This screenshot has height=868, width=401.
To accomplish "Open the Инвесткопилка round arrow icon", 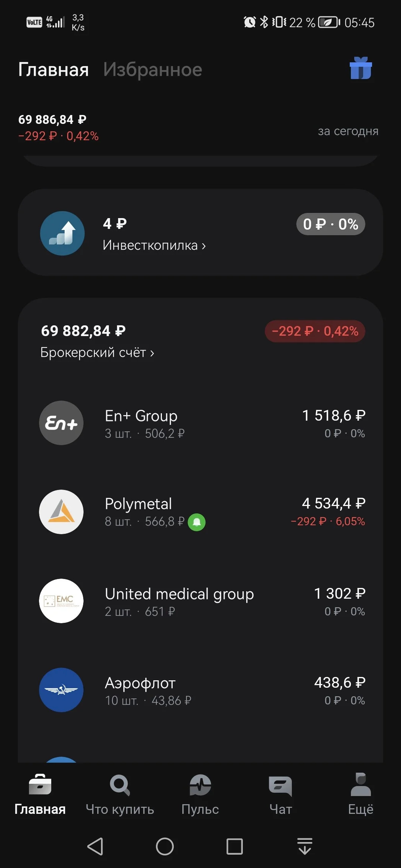I will [62, 233].
